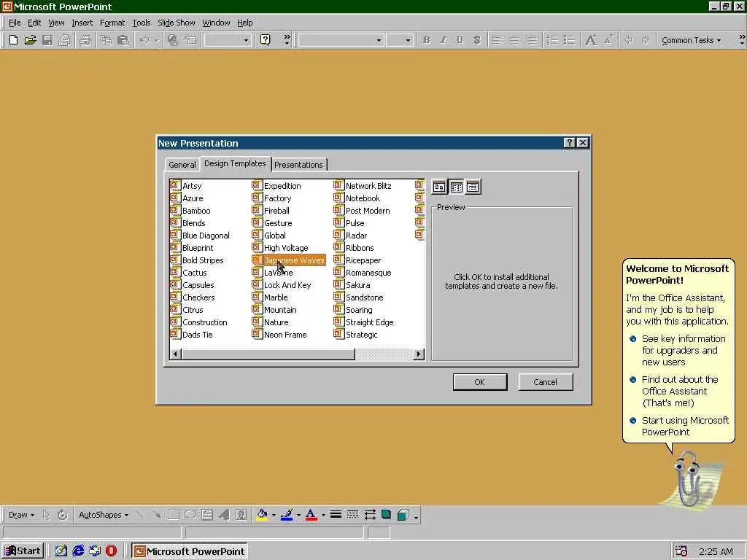Click the Insert WordArt icon
Viewport: 747px width, 560px height.
coord(224,515)
